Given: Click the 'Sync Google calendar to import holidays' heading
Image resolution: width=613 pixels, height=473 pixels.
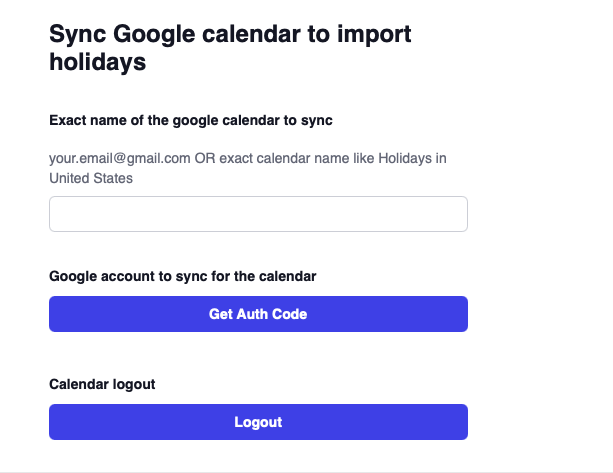Looking at the screenshot, I should [x=230, y=48].
